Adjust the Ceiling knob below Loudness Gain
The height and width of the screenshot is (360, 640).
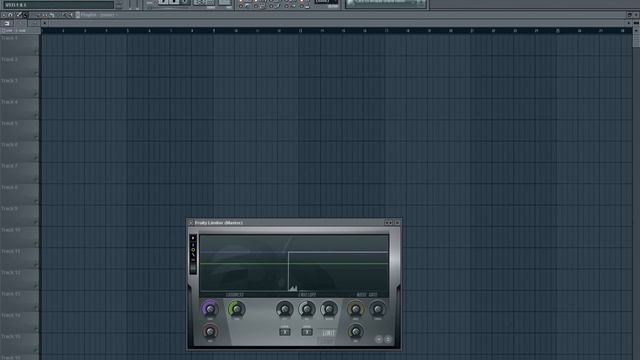point(210,331)
